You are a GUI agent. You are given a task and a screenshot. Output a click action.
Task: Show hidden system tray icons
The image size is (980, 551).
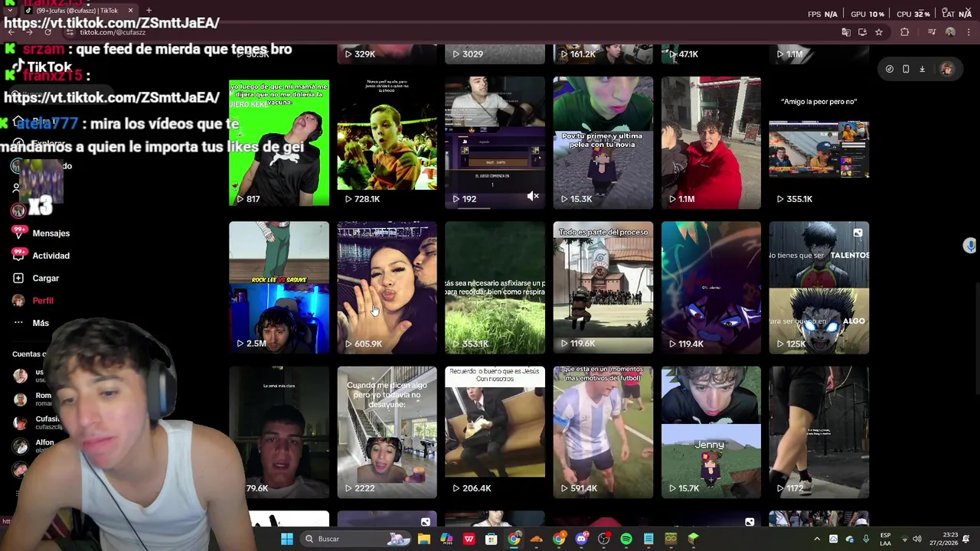pos(817,539)
